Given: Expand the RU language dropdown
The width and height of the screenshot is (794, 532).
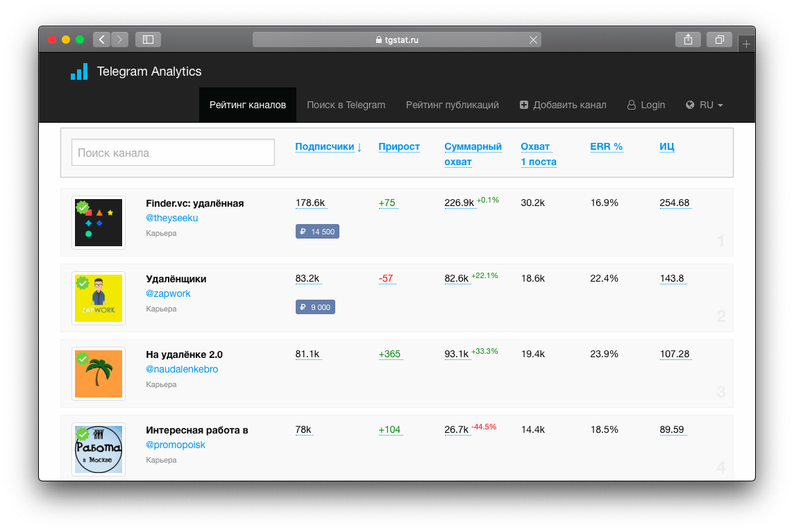Looking at the screenshot, I should pos(704,105).
